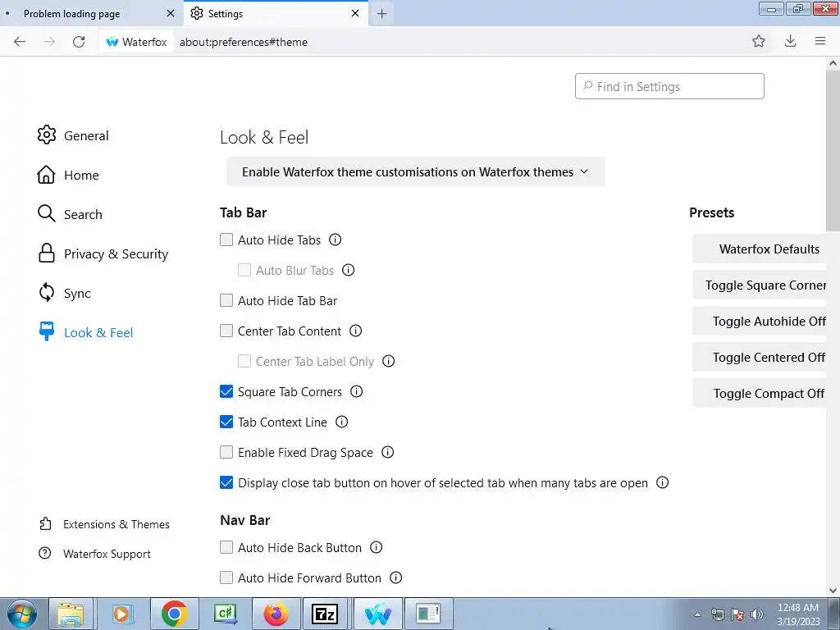Show info for Center Tab Content

(x=356, y=331)
